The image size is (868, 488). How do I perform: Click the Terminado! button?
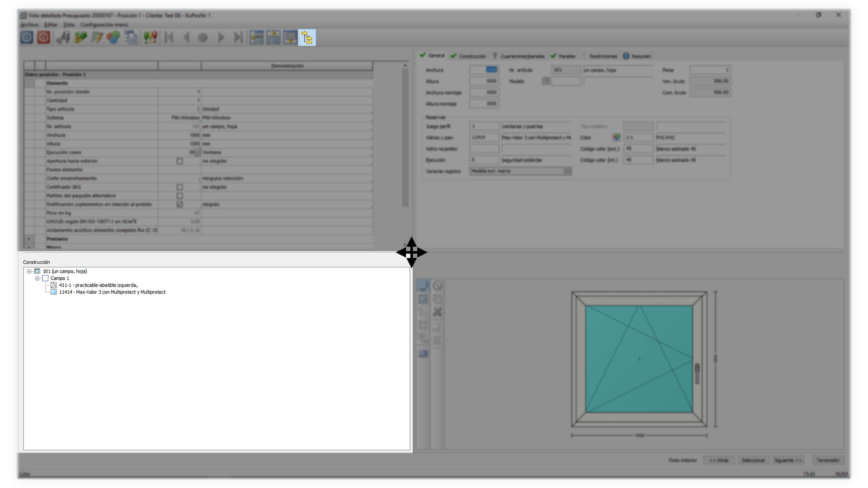point(828,460)
